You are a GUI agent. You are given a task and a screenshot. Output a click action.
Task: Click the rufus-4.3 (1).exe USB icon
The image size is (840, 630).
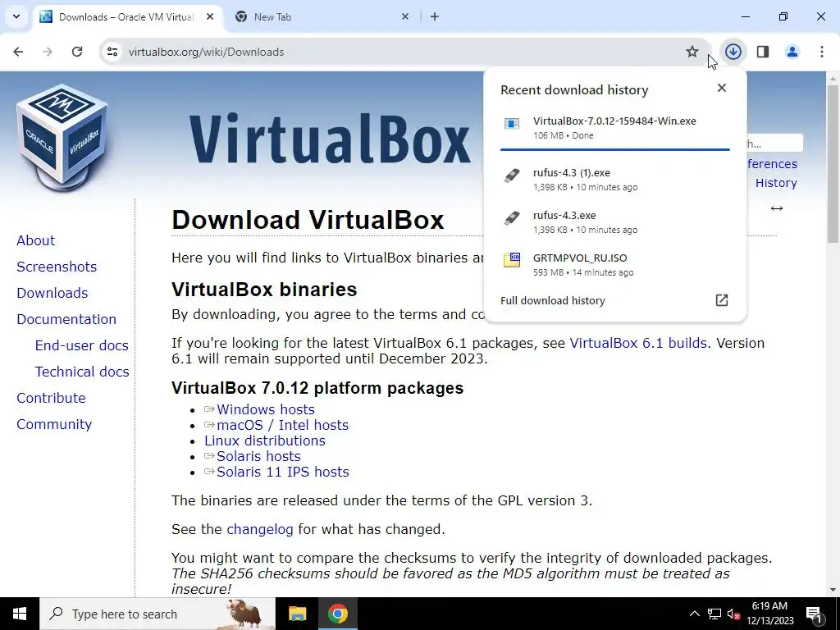512,176
